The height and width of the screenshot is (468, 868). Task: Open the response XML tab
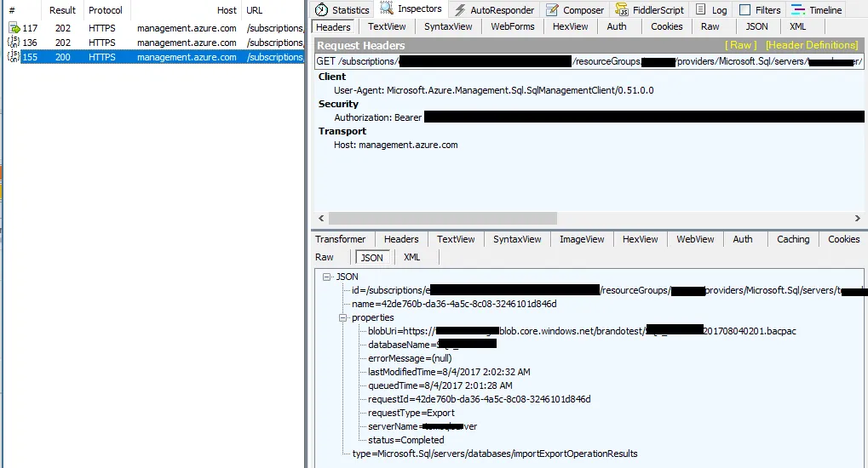[x=412, y=257]
